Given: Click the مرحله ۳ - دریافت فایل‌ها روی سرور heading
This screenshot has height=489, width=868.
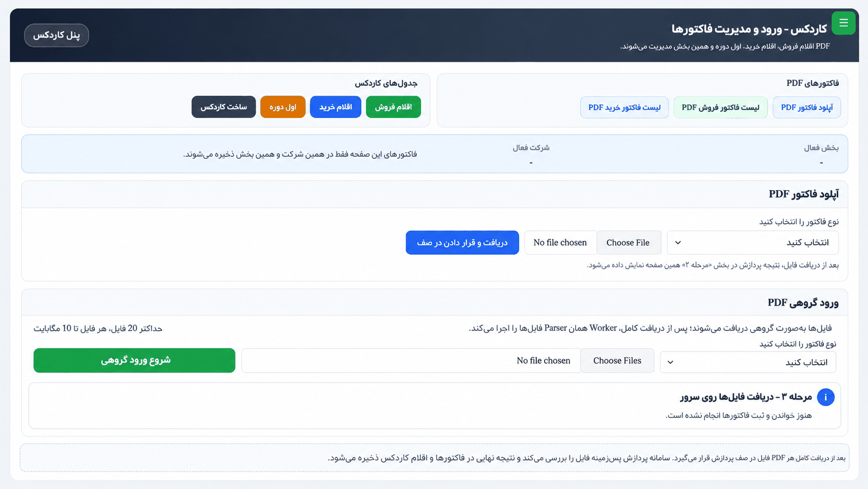Looking at the screenshot, I should (746, 397).
